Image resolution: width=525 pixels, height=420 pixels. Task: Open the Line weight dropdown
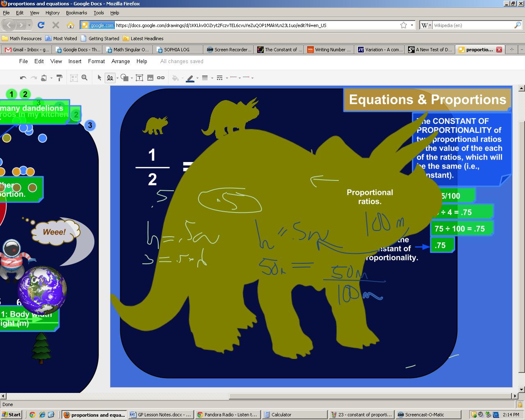(x=211, y=77)
